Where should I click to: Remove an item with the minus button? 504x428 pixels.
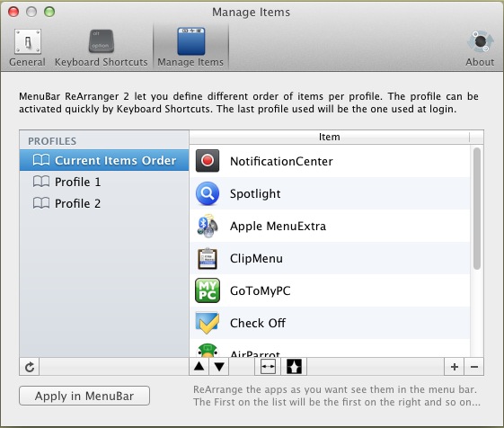(474, 367)
